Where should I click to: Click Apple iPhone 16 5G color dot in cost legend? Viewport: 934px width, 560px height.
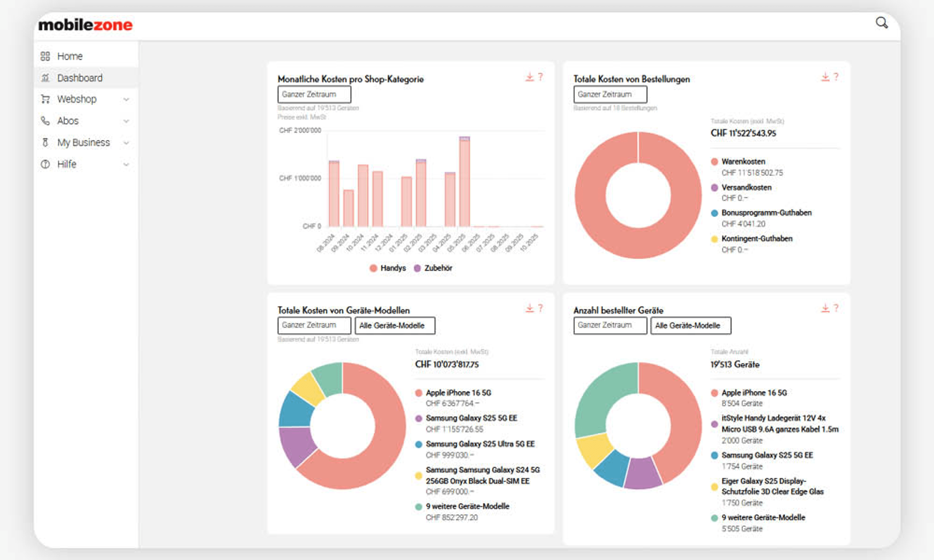[419, 393]
